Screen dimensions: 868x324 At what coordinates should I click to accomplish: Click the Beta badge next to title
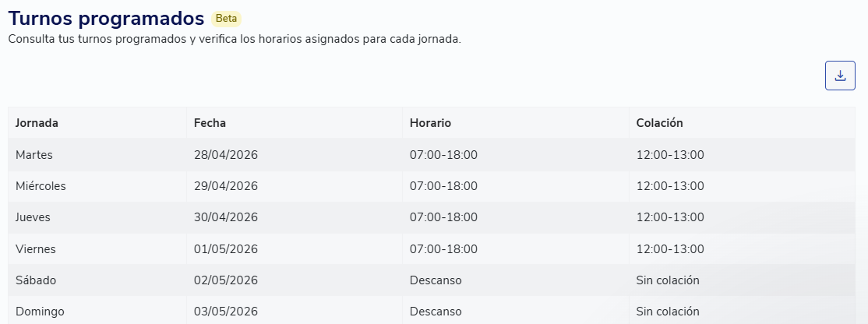point(226,19)
